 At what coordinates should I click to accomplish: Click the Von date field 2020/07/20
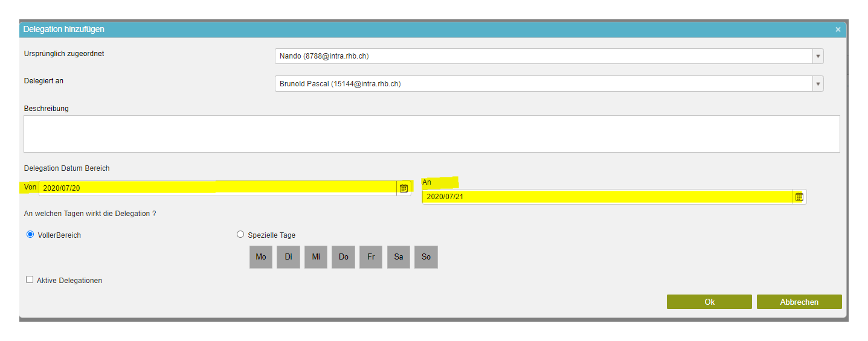217,188
